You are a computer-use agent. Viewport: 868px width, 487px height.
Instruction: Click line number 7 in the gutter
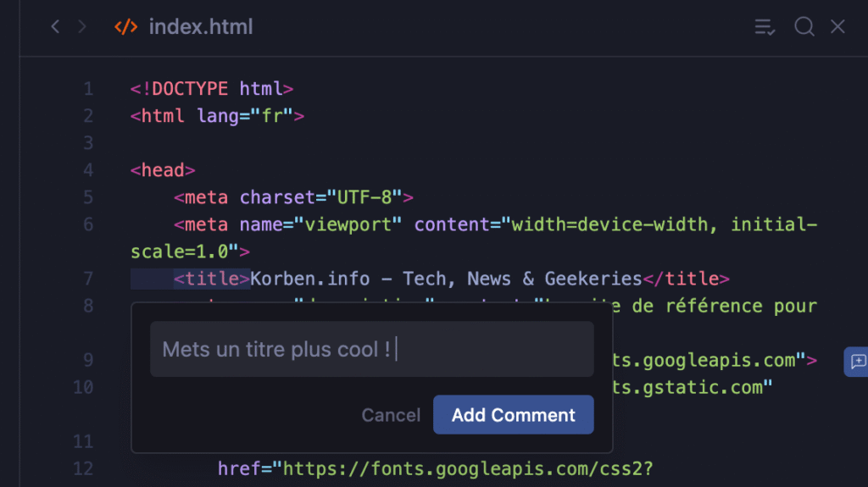88,279
